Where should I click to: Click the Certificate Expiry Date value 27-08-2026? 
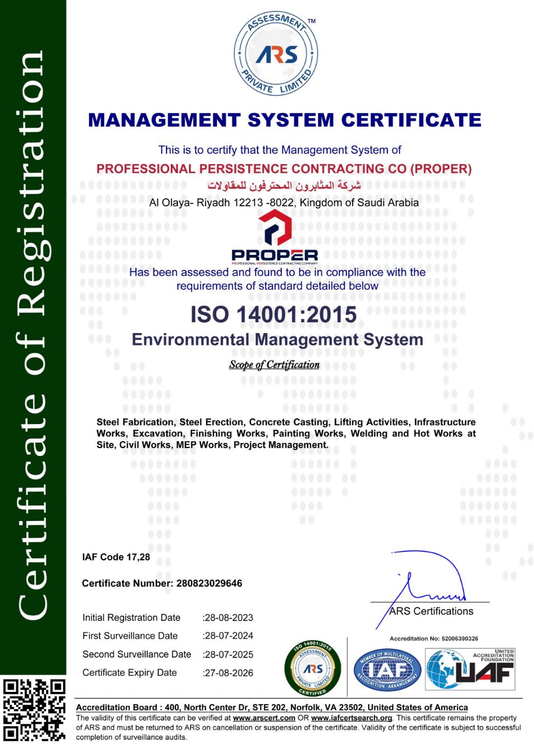[x=228, y=672]
